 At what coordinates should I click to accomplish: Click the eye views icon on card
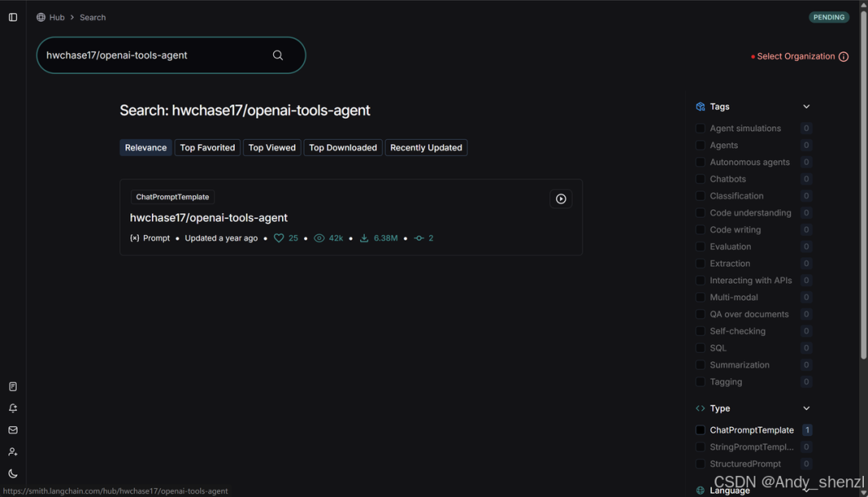(319, 238)
